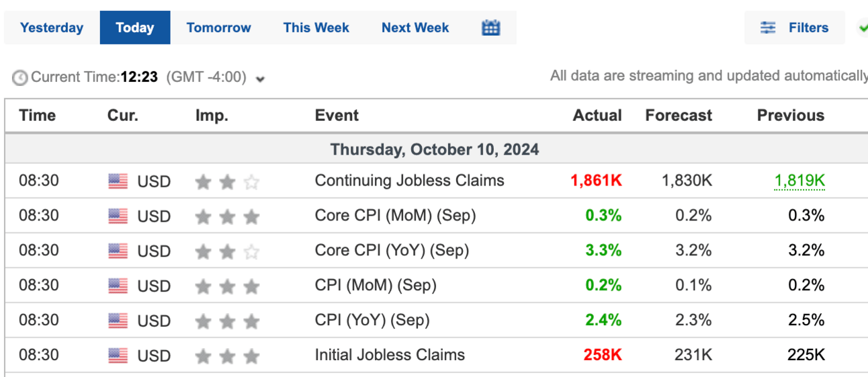The image size is (868, 377).
Task: Select the Tomorrow tab
Action: 218,28
